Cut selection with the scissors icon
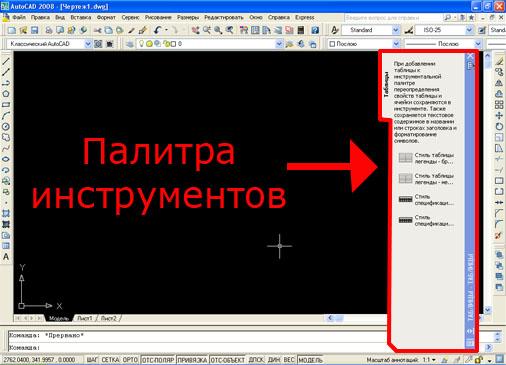Image resolution: width=506 pixels, height=365 pixels. click(97, 30)
